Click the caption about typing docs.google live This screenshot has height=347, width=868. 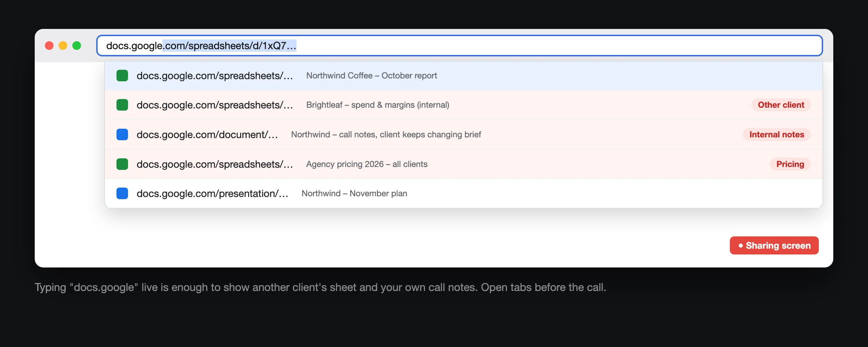tap(320, 287)
